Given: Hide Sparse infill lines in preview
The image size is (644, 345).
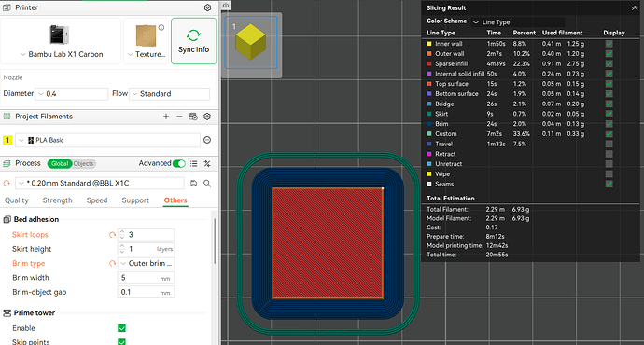Looking at the screenshot, I should pyautogui.click(x=609, y=63).
